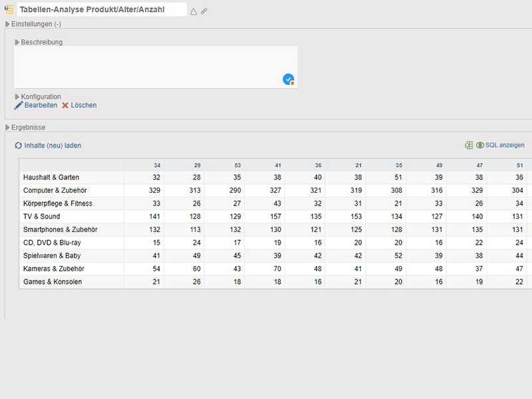The width and height of the screenshot is (532, 399).
Task: Click value 60 in Kameras & Zubehör row
Action: pos(197,269)
